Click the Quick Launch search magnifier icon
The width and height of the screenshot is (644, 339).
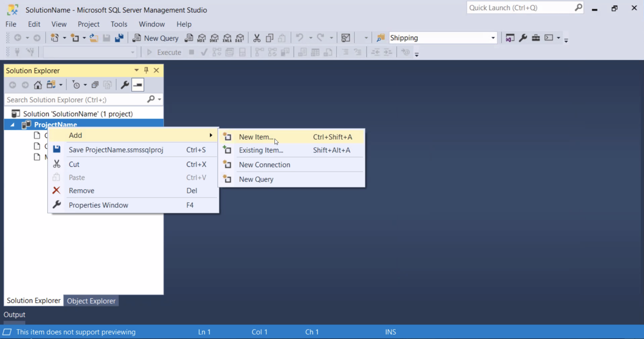[578, 8]
